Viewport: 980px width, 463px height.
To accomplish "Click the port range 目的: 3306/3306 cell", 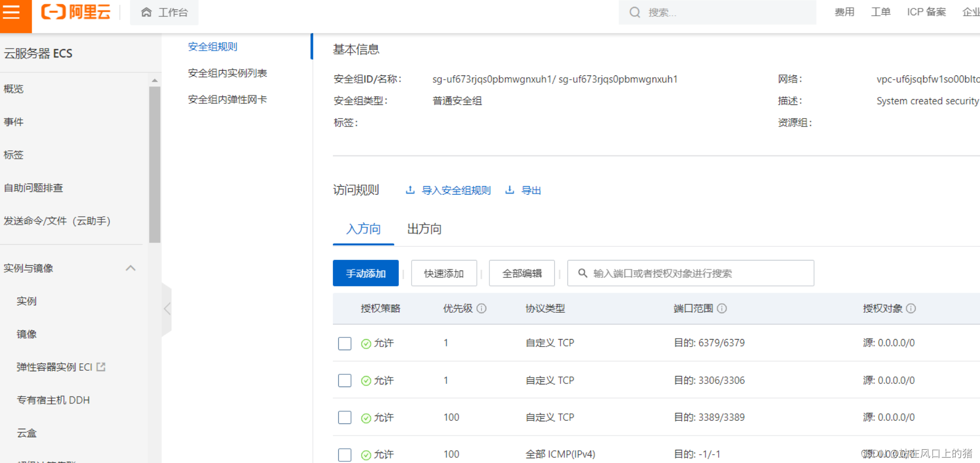I will pyautogui.click(x=709, y=380).
